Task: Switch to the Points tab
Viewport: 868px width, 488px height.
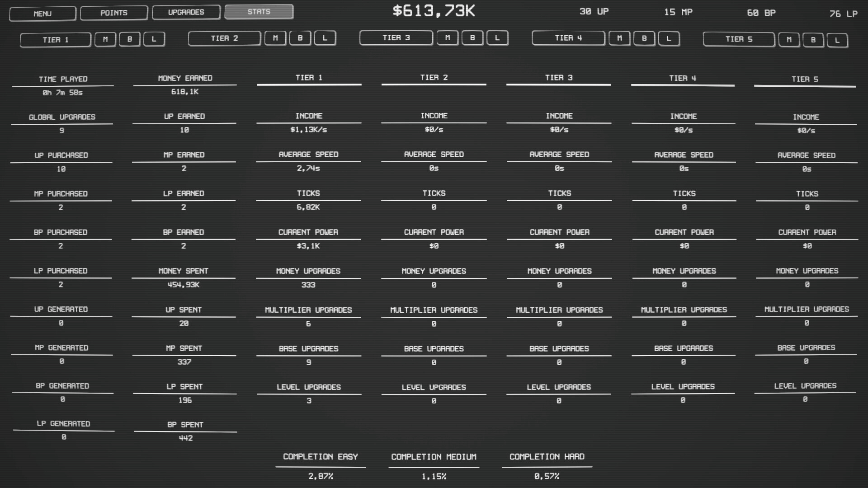Action: 114,13
